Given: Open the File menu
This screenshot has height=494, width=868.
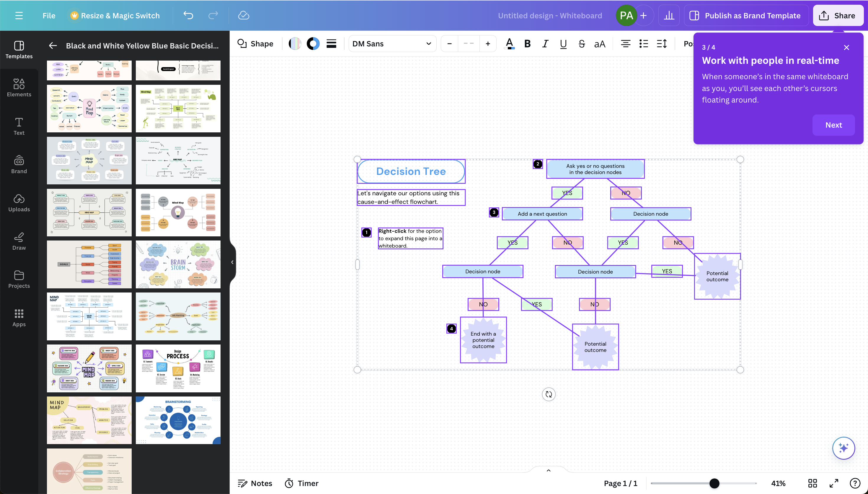Looking at the screenshot, I should 49,16.
